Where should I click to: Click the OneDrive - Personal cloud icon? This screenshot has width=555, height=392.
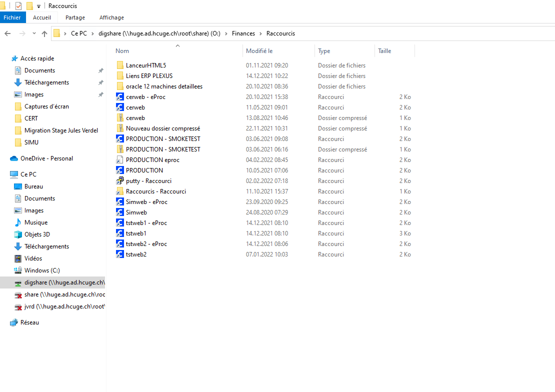(14, 158)
